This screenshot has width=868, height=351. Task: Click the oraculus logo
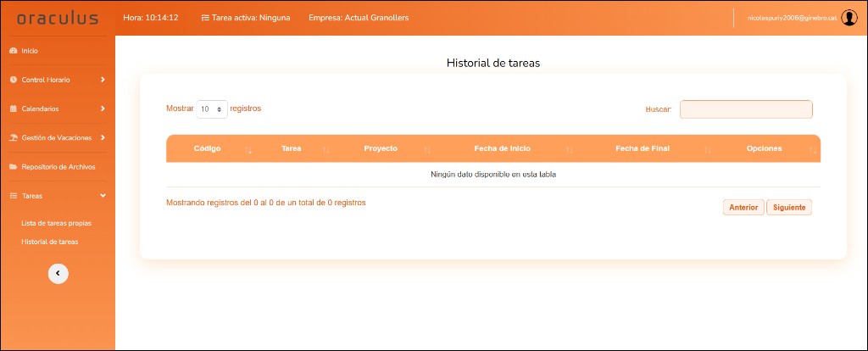(58, 18)
